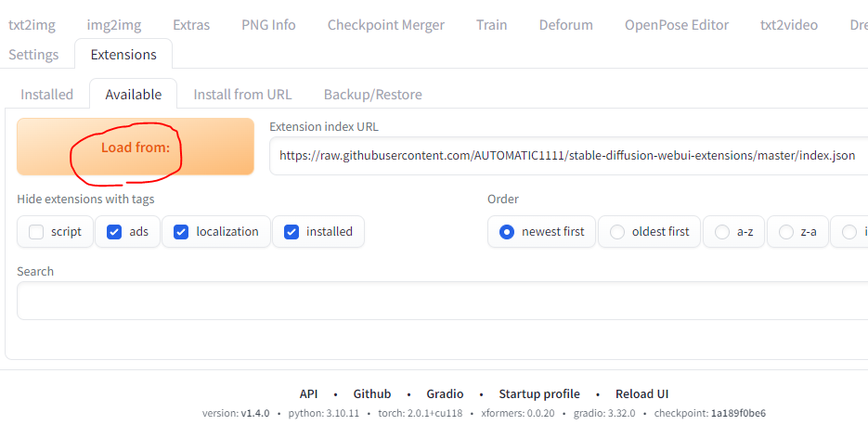868x425 pixels.
Task: Open the Gradio footer link
Action: 445,394
